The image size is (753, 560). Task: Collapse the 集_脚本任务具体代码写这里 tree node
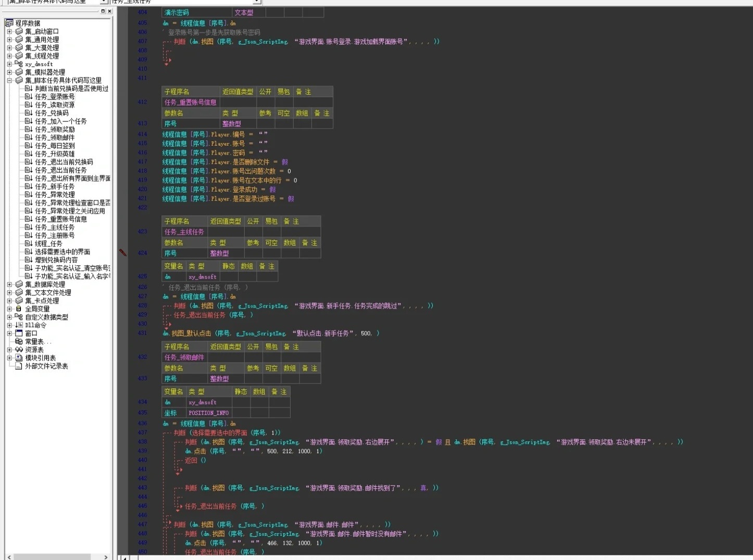9,81
